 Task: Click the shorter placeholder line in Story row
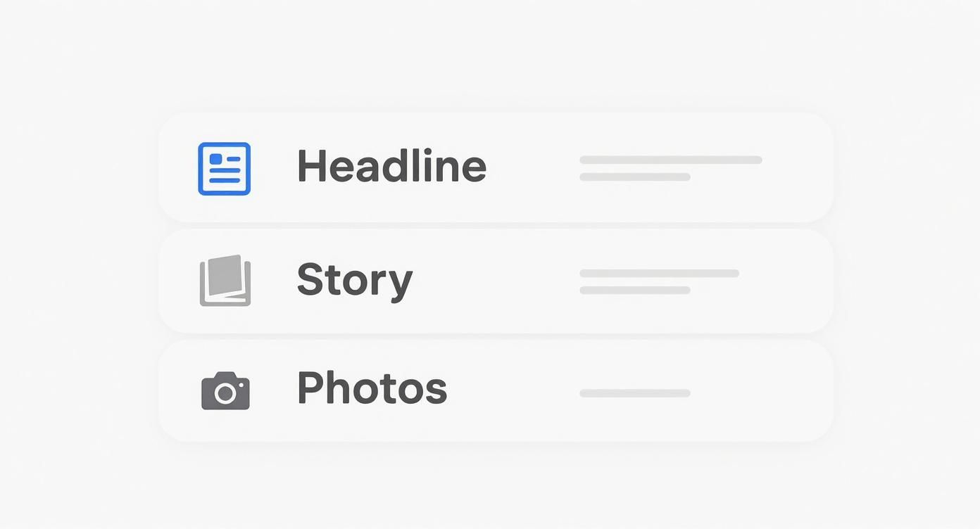tap(634, 290)
